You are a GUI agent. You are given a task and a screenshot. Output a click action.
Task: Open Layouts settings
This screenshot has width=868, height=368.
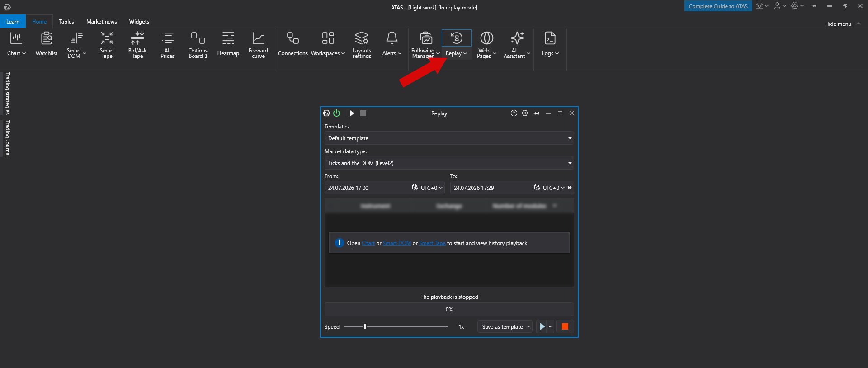tap(362, 44)
